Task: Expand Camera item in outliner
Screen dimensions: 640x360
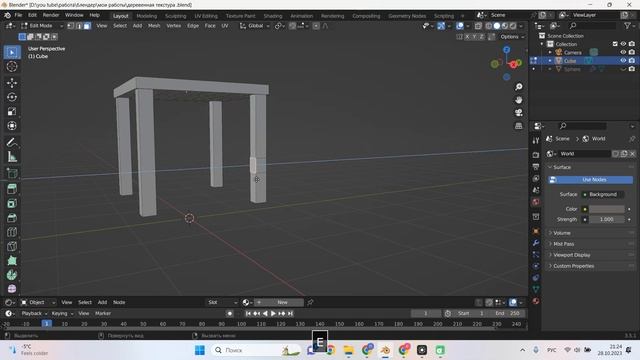Action: (x=550, y=52)
